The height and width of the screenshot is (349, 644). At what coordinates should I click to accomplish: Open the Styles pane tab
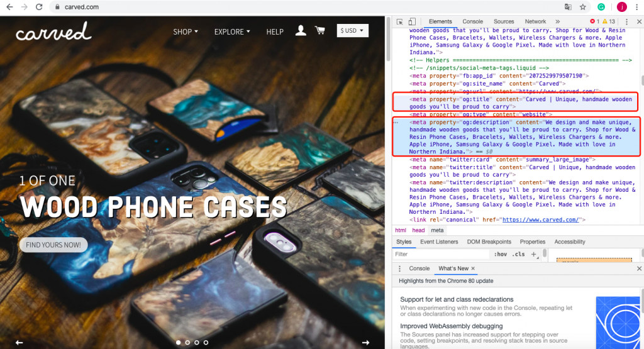pyautogui.click(x=404, y=242)
